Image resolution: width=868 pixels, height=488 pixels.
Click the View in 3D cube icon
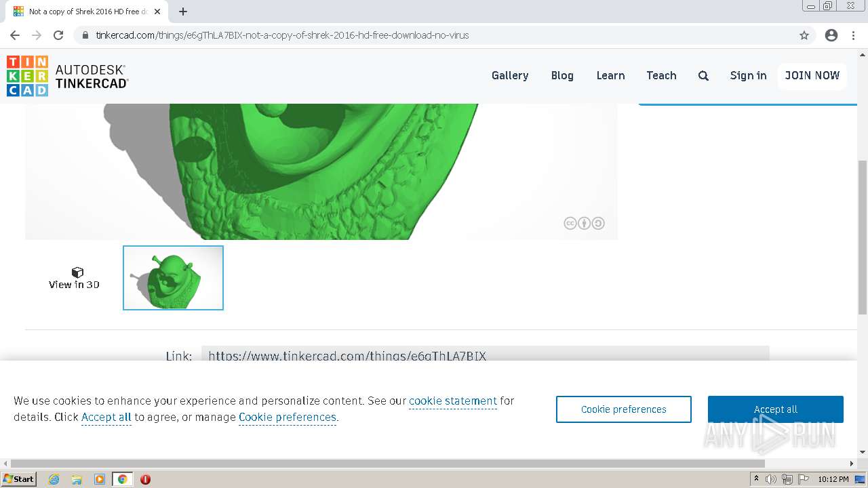tap(77, 272)
